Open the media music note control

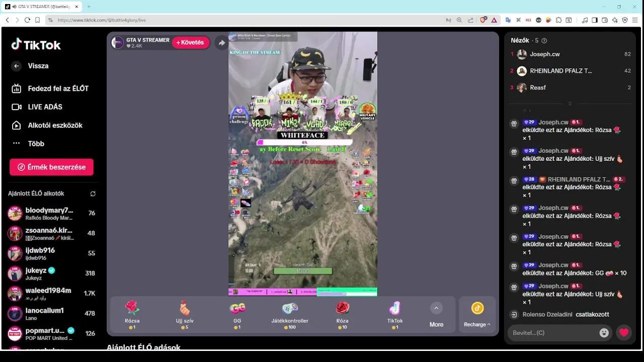[x=585, y=20]
